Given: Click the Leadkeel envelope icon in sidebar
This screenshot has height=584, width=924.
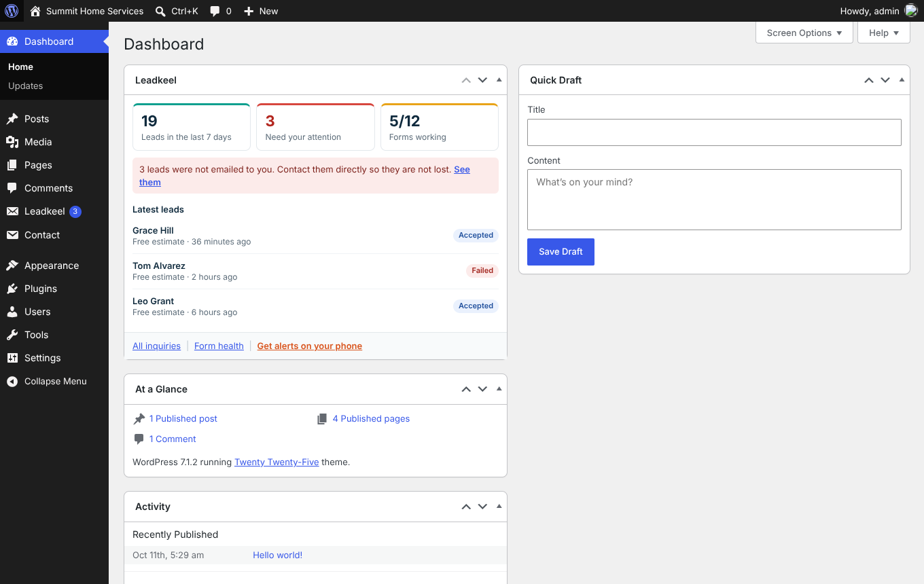Looking at the screenshot, I should tap(12, 211).
